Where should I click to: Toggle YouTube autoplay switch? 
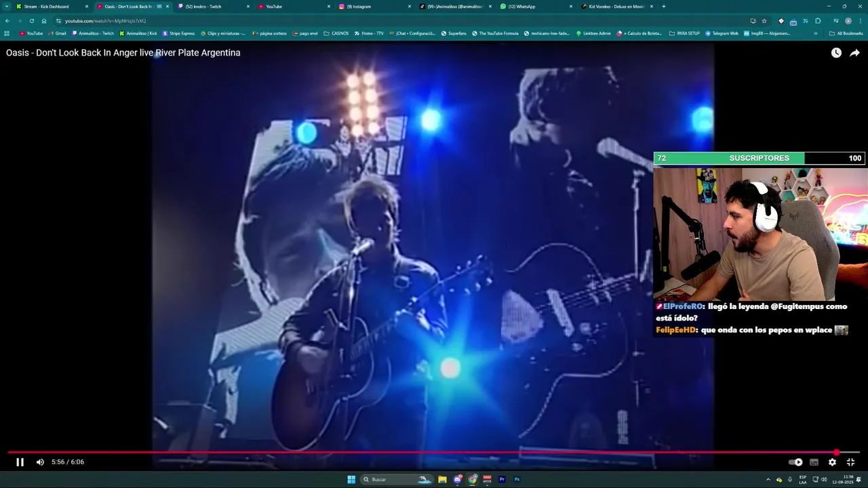(795, 462)
